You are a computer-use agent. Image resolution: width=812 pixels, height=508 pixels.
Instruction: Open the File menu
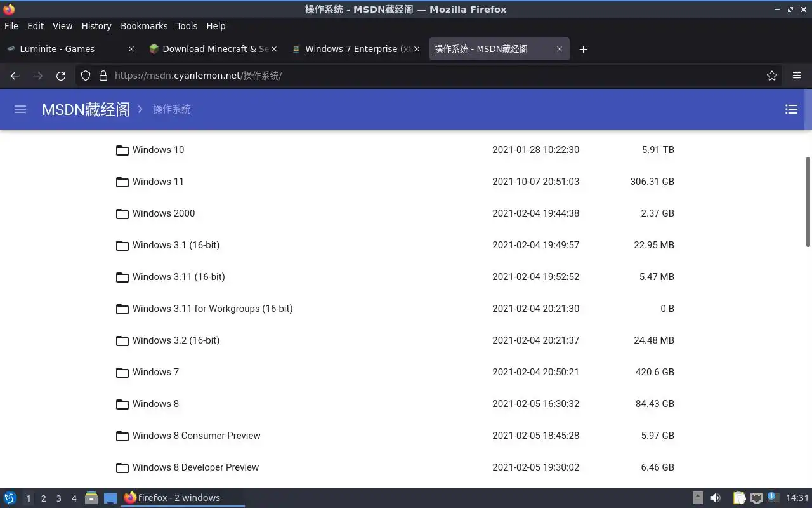(11, 26)
